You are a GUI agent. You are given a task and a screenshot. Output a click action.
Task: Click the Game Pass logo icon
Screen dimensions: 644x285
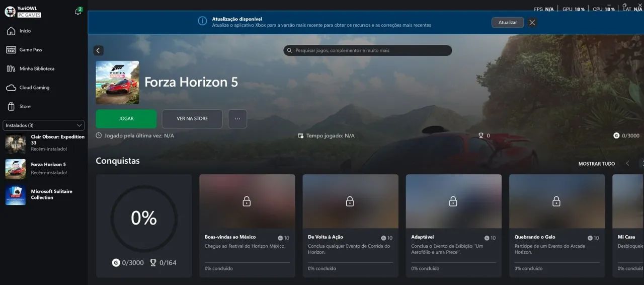pos(11,50)
